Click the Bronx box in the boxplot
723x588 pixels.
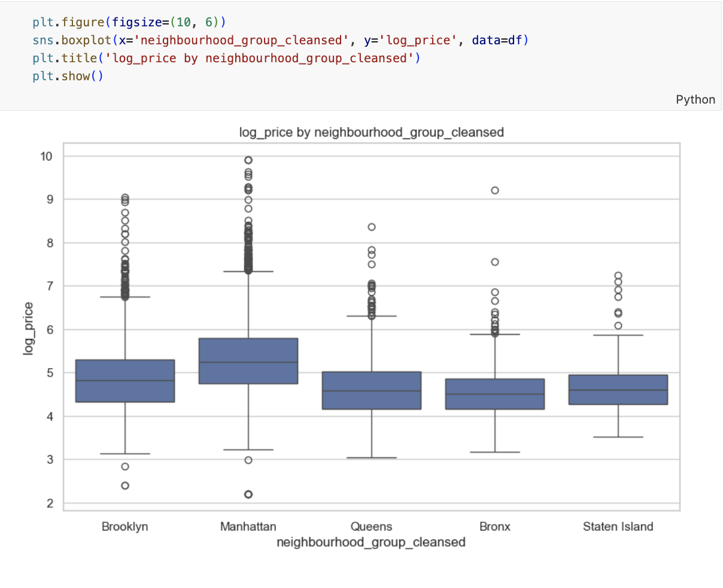(x=495, y=394)
